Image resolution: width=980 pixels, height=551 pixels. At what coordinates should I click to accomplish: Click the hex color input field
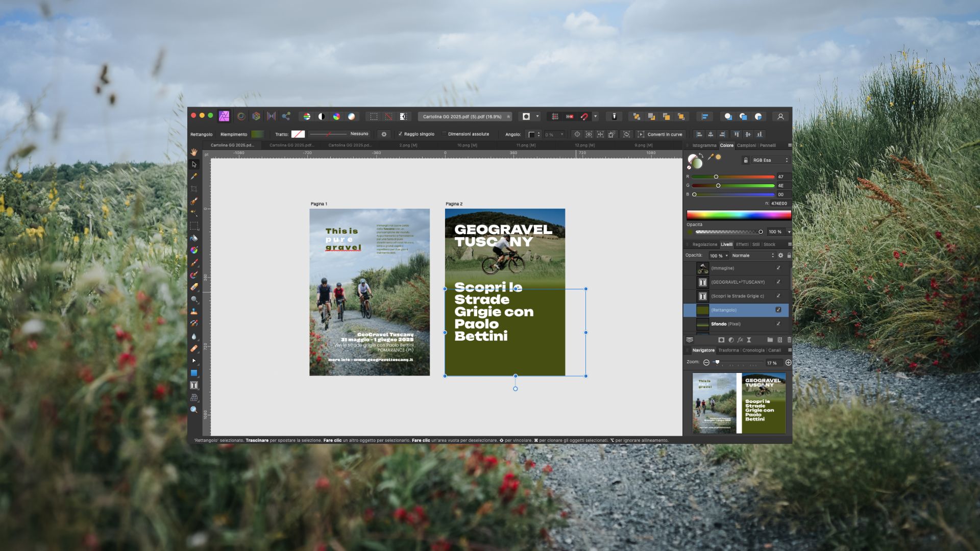(779, 204)
